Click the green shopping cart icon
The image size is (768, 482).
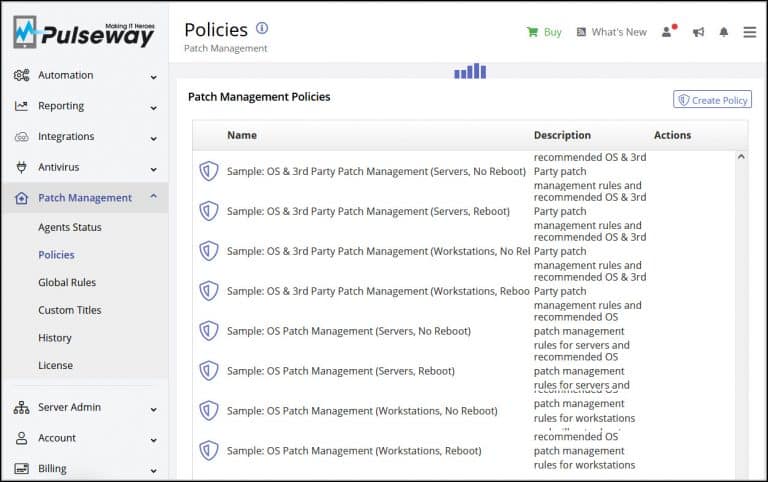point(532,32)
